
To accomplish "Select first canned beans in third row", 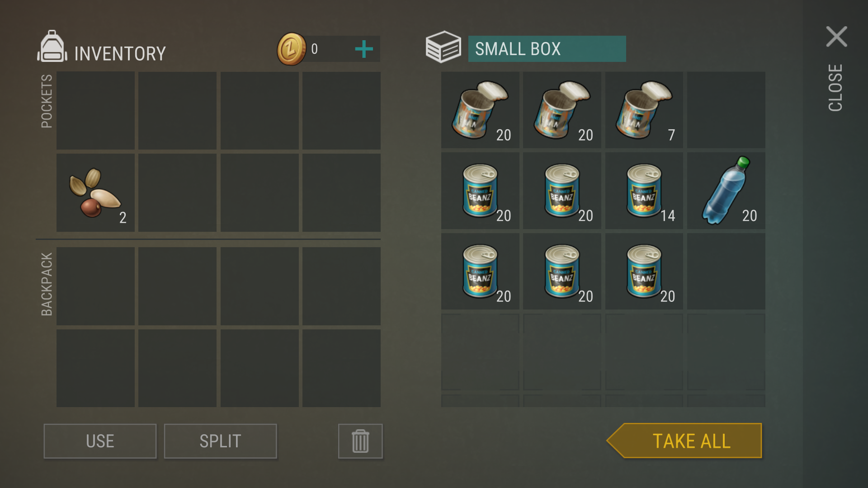I will point(480,271).
